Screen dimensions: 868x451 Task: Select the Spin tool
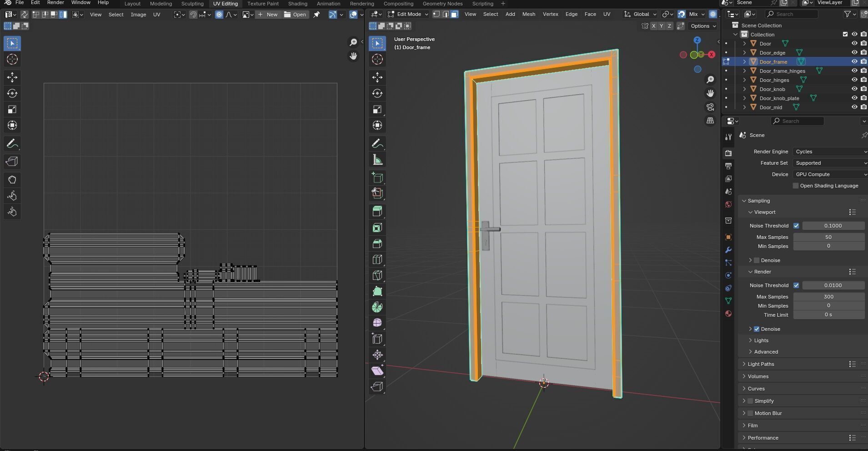[x=377, y=307]
